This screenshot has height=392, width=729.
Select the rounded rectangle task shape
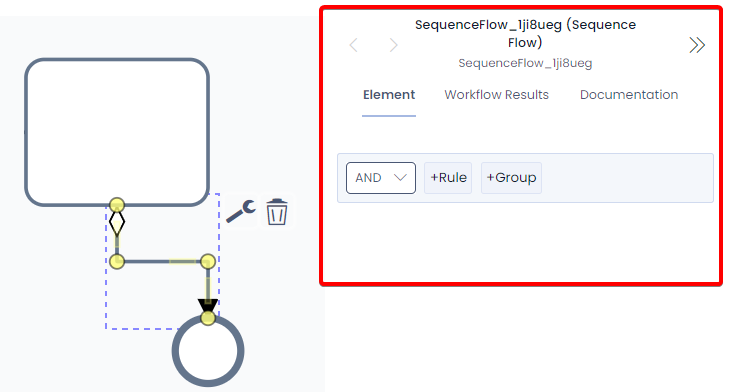(x=117, y=132)
